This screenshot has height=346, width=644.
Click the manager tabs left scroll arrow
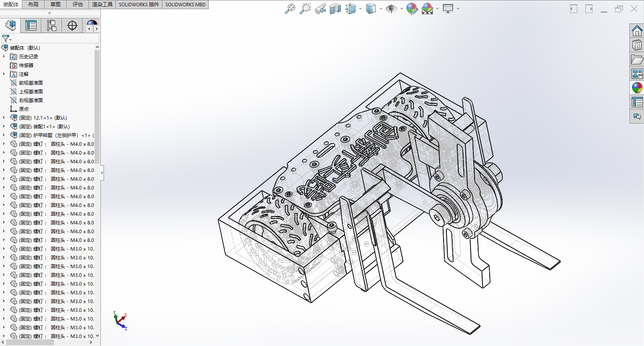(x=89, y=29)
